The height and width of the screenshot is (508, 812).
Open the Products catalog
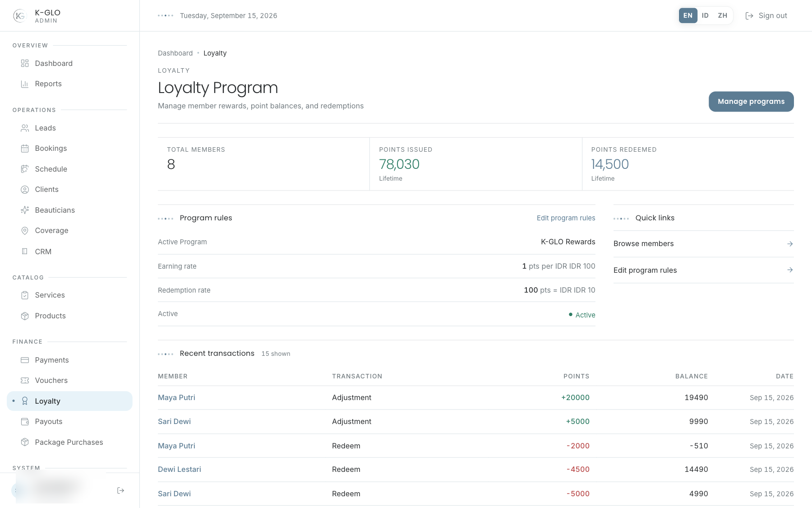pyautogui.click(x=69, y=316)
